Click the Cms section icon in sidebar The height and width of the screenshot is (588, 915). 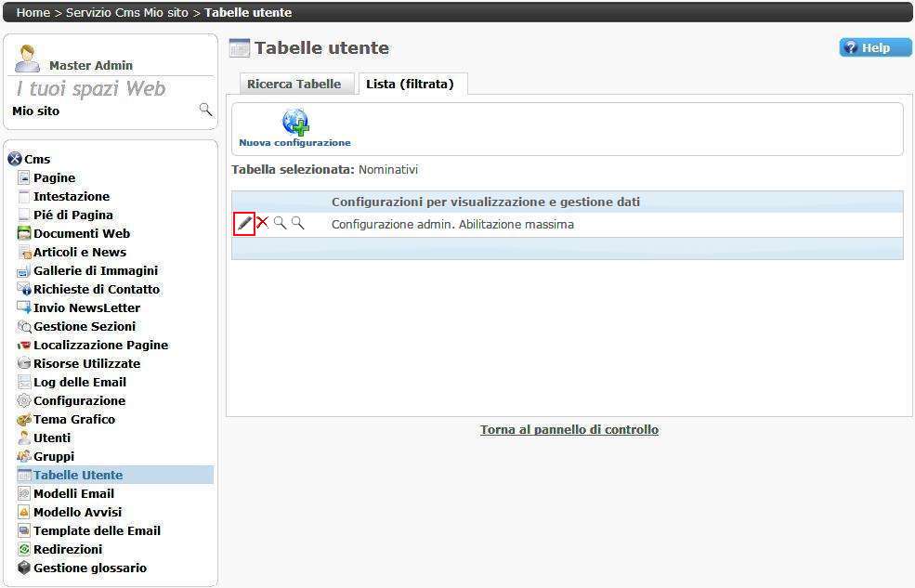[15, 159]
